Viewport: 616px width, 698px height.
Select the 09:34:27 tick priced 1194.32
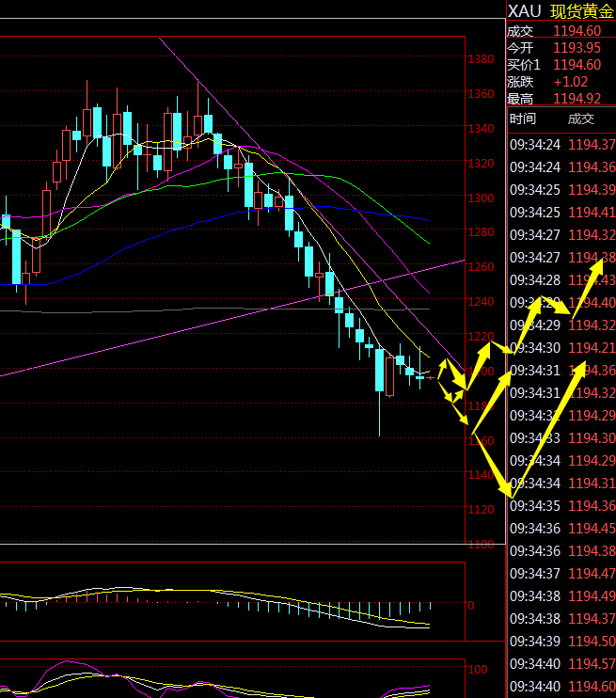tap(561, 235)
